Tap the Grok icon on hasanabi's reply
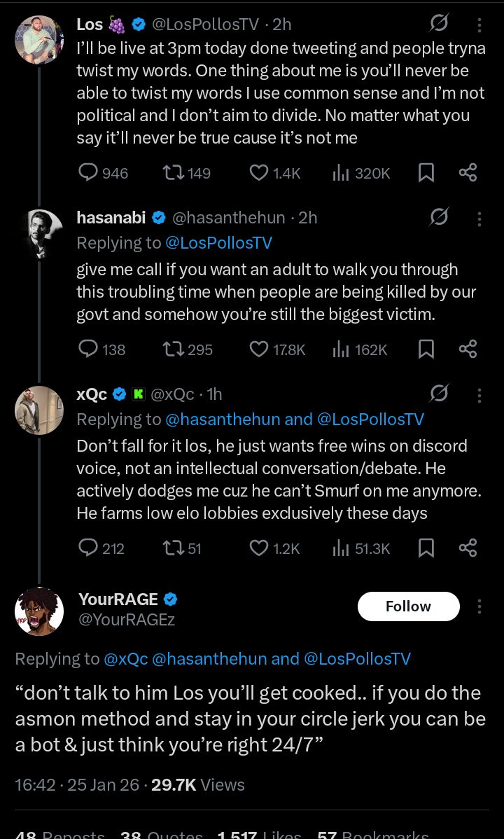This screenshot has width=504, height=839. [439, 218]
